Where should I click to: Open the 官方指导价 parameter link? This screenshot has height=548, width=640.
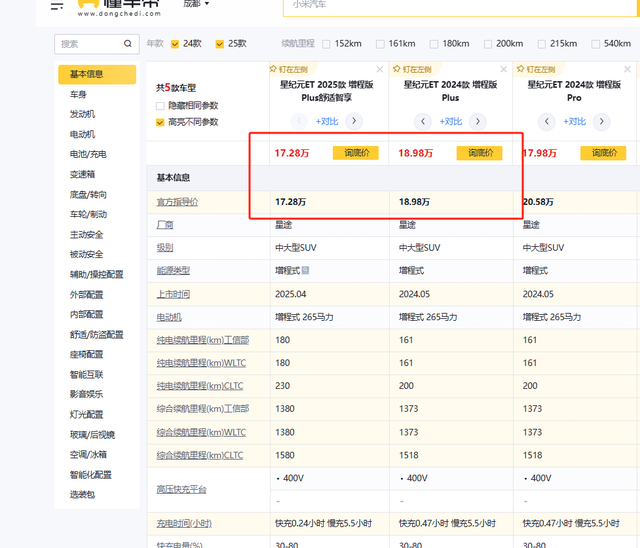point(178,202)
